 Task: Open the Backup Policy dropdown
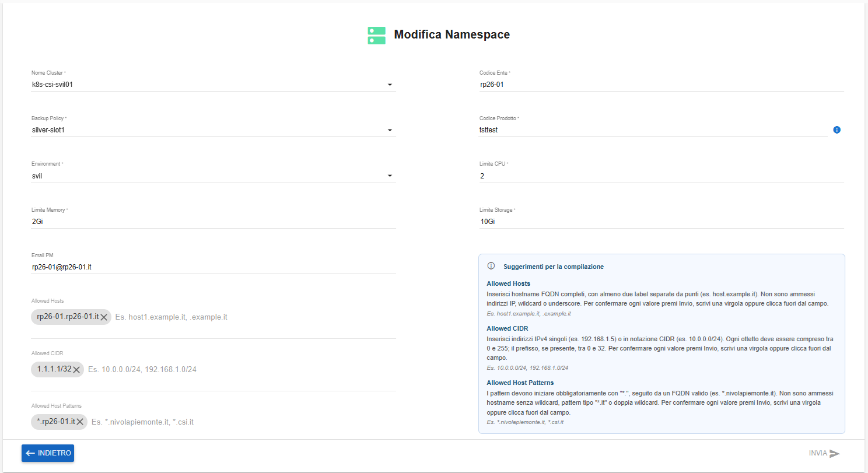213,130
